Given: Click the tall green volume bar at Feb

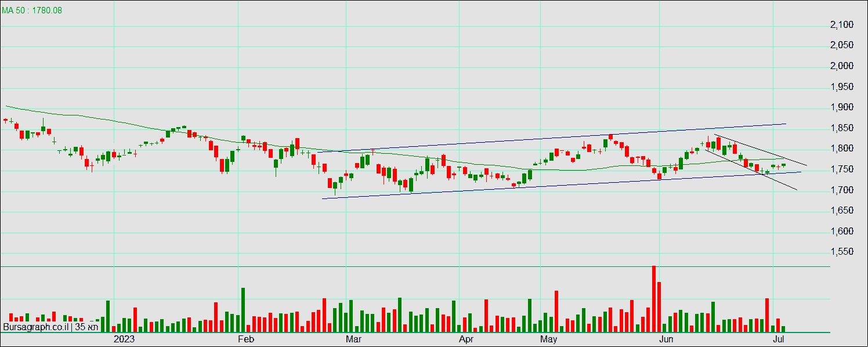Looking at the screenshot, I should pos(243,310).
